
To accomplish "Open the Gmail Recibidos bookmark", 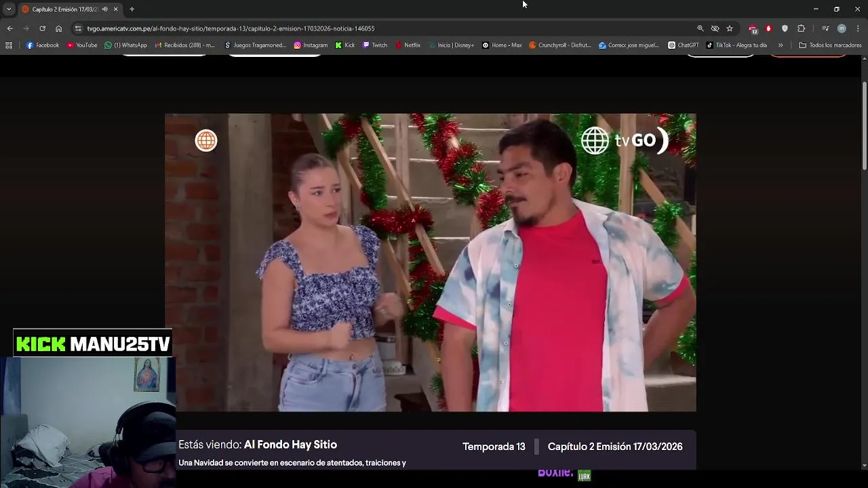I will point(184,45).
